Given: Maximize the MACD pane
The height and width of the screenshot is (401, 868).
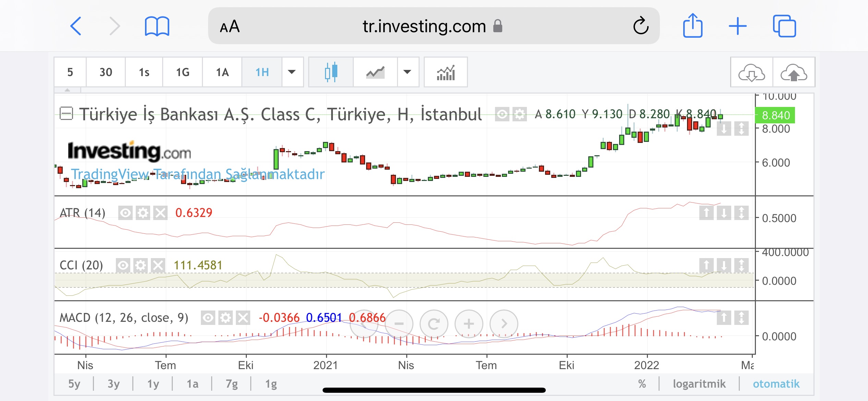Looking at the screenshot, I should [x=742, y=318].
